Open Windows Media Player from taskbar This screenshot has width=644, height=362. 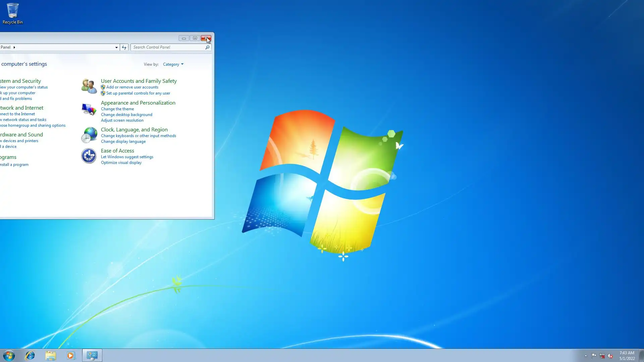point(71,355)
